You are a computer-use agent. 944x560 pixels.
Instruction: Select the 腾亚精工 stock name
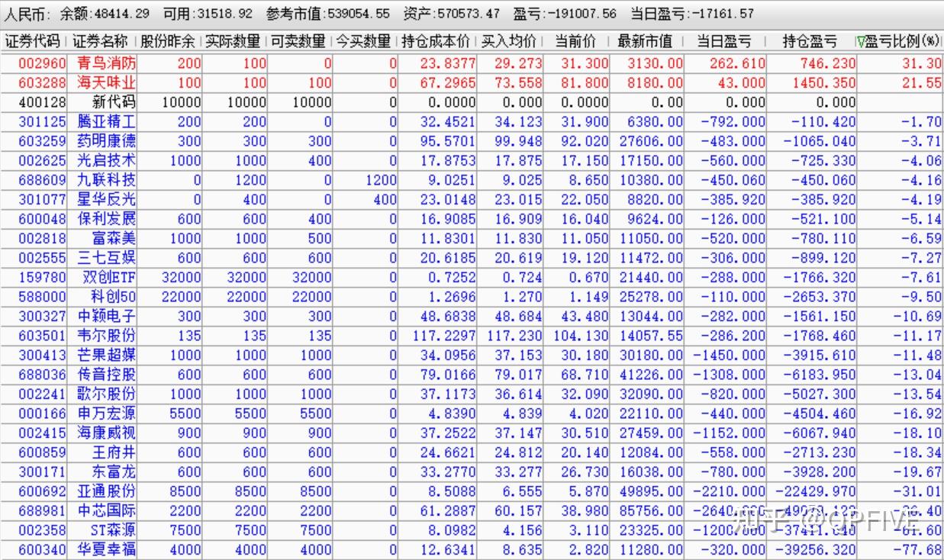(x=107, y=121)
